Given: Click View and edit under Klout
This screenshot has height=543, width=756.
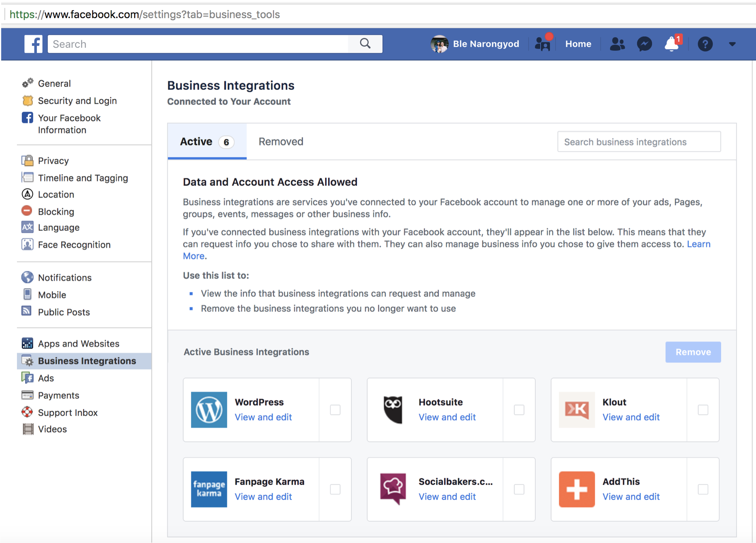Looking at the screenshot, I should click(631, 417).
